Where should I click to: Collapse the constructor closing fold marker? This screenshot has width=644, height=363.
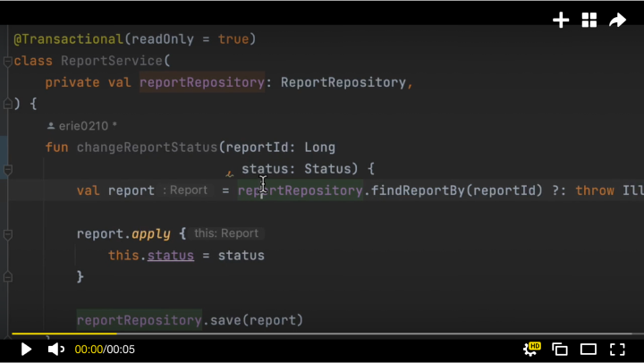7,104
